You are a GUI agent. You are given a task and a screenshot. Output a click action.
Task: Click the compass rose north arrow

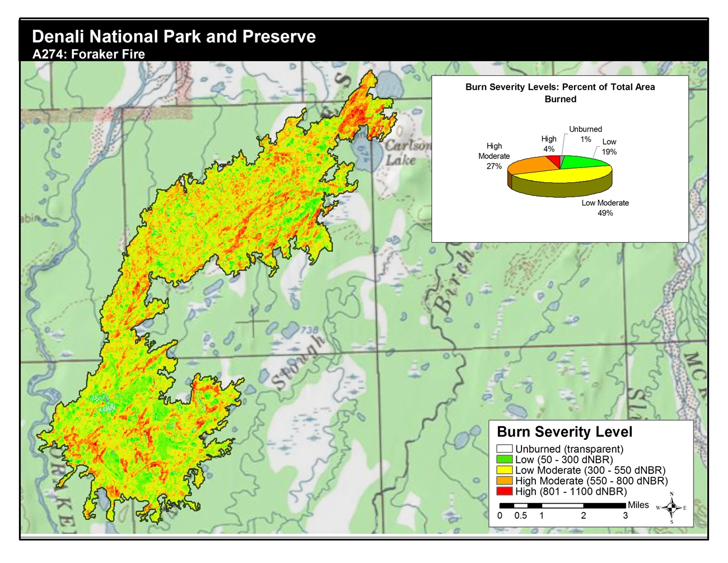coord(671,508)
